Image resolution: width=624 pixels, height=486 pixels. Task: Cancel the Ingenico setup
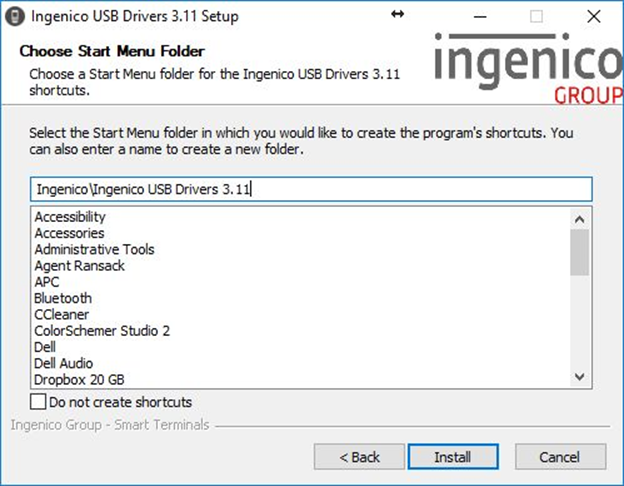560,457
